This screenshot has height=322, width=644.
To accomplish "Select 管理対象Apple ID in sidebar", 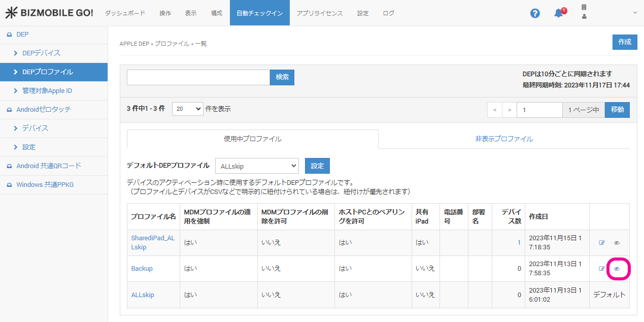I will pos(47,91).
